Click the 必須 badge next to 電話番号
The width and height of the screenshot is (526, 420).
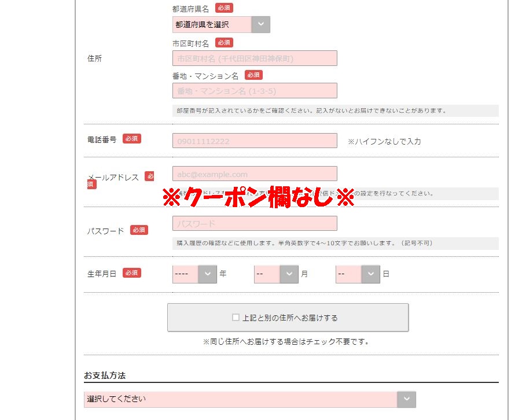(132, 138)
